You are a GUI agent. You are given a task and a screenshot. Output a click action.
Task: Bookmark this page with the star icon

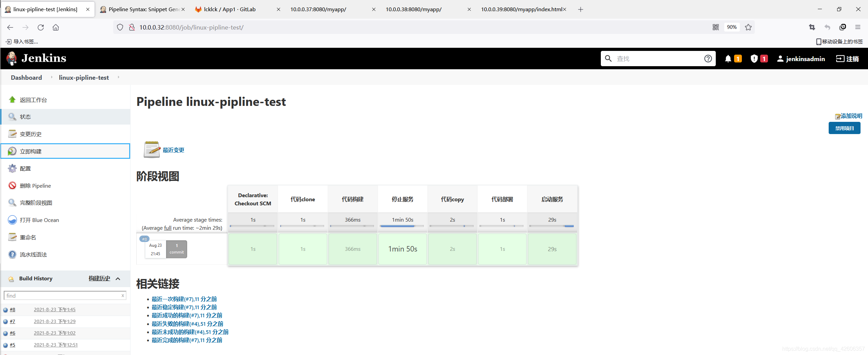tap(748, 27)
